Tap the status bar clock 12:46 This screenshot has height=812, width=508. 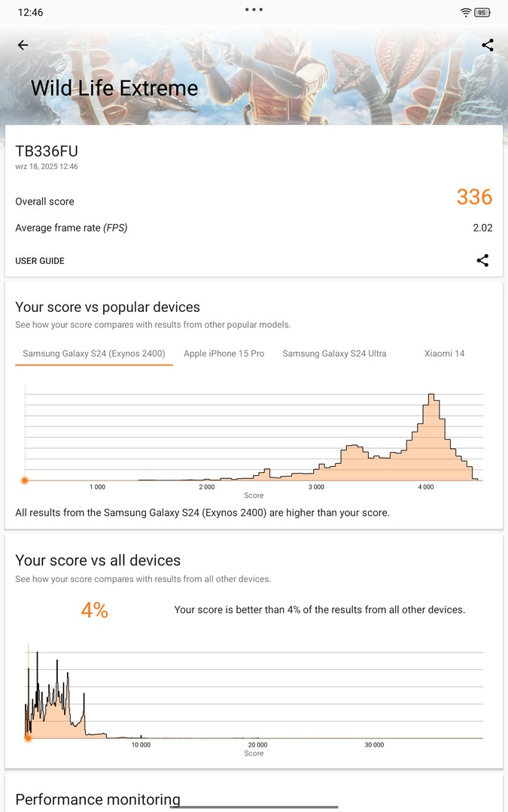(x=30, y=13)
